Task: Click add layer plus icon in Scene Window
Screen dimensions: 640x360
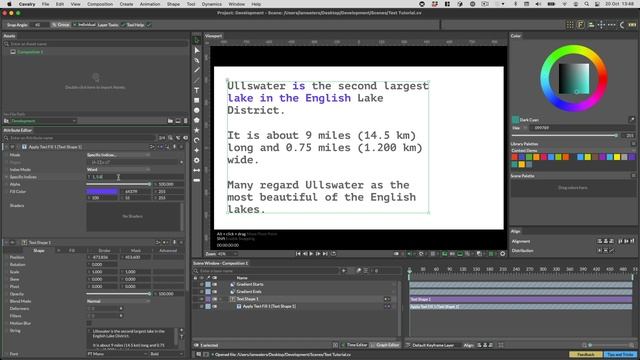Action: click(344, 271)
